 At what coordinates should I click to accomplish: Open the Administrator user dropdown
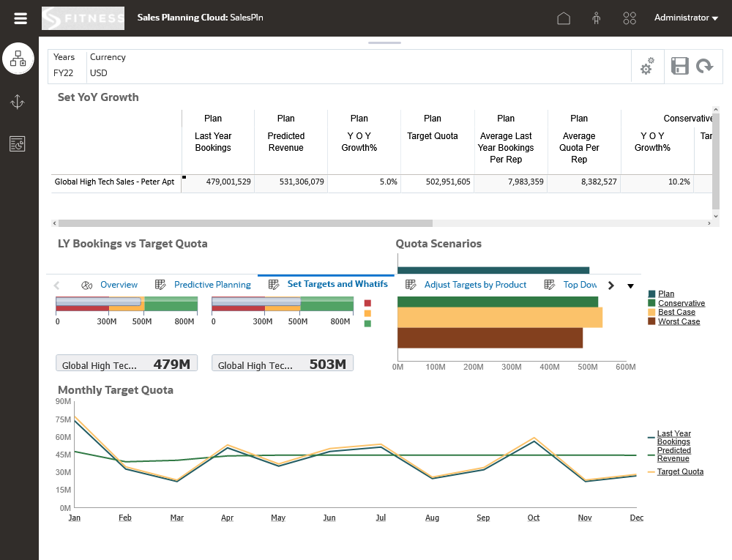coord(685,18)
